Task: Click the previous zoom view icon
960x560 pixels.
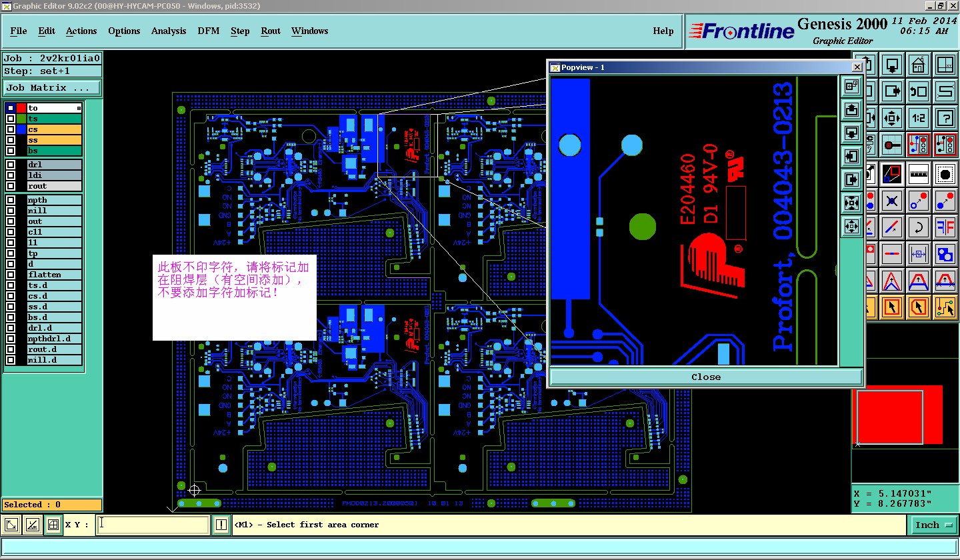Action: [918, 91]
